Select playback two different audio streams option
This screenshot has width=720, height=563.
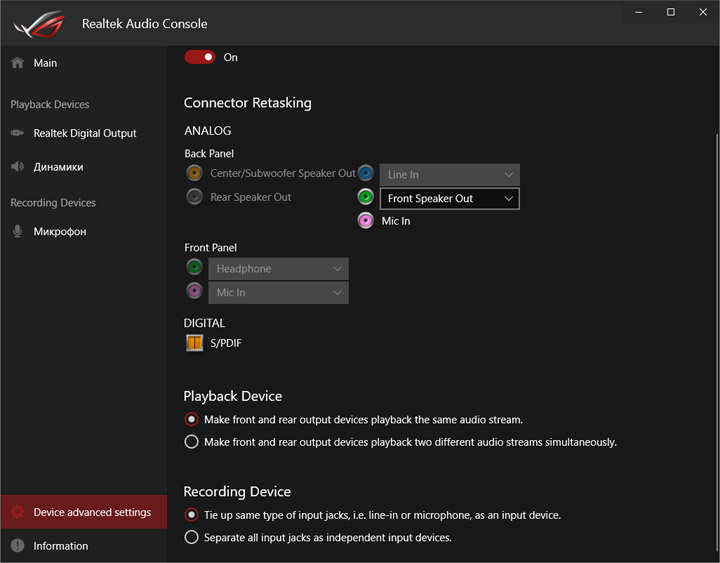[192, 442]
